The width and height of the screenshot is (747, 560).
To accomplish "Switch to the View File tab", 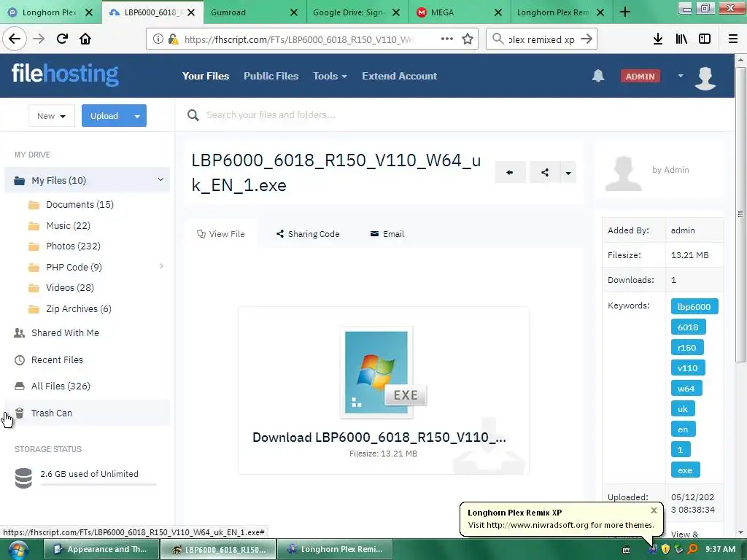I will (x=221, y=234).
